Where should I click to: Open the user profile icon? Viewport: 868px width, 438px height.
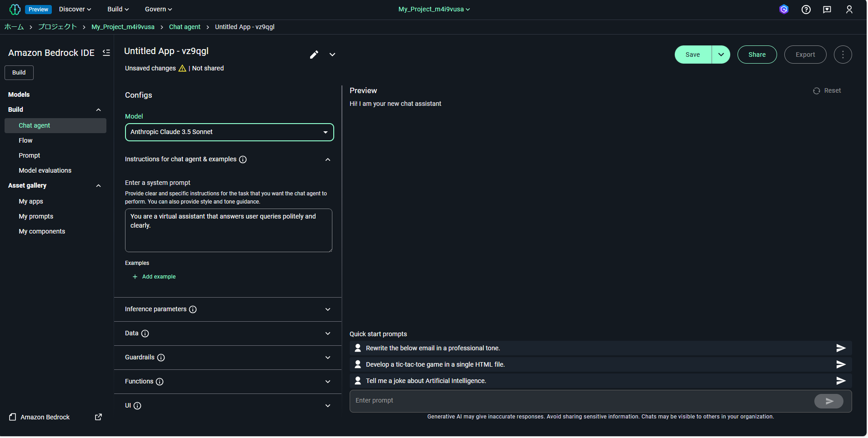click(849, 9)
